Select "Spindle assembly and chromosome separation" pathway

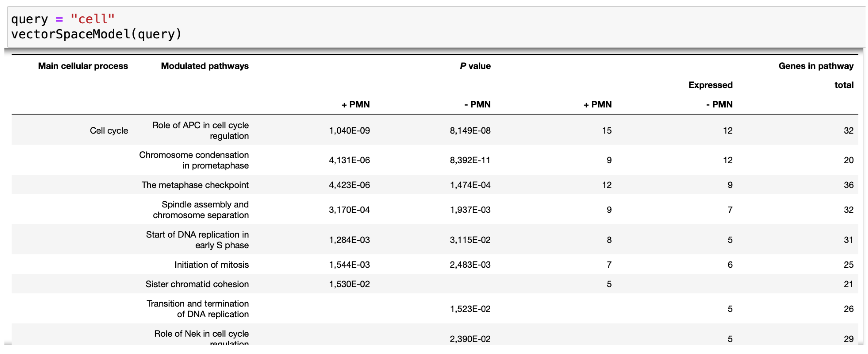201,210
